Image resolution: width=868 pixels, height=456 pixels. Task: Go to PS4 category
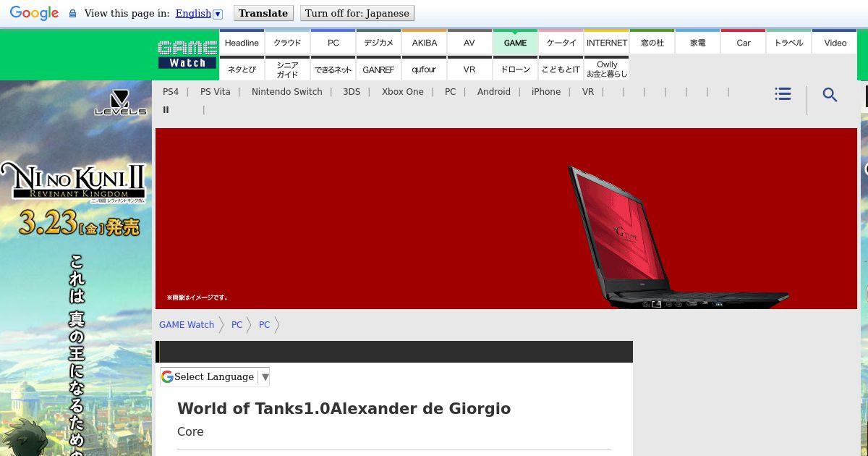171,92
